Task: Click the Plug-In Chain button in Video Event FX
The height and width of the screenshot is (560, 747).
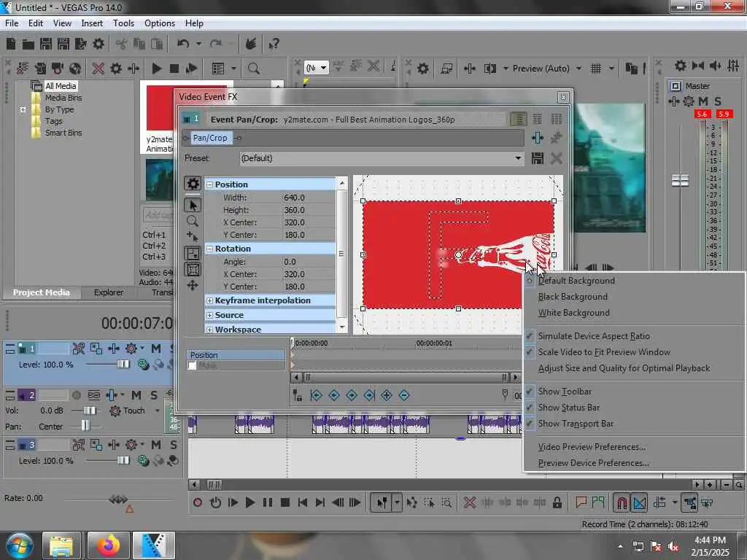Action: tap(538, 138)
